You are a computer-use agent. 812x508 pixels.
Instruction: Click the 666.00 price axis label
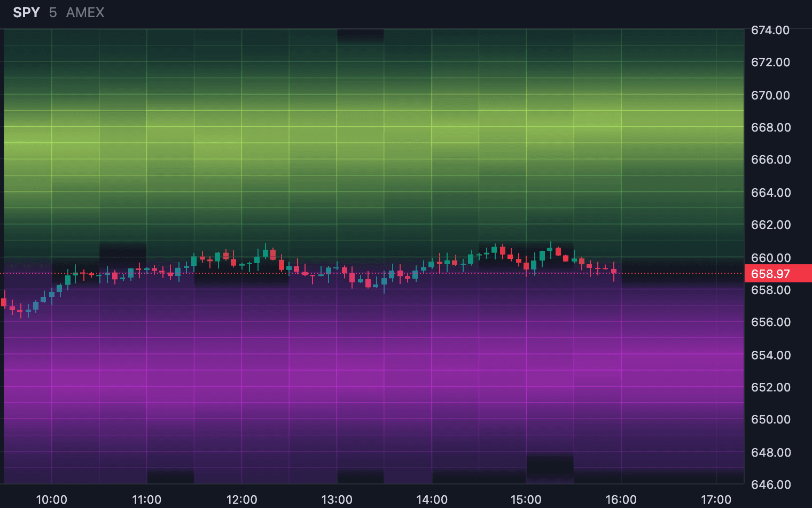click(770, 159)
